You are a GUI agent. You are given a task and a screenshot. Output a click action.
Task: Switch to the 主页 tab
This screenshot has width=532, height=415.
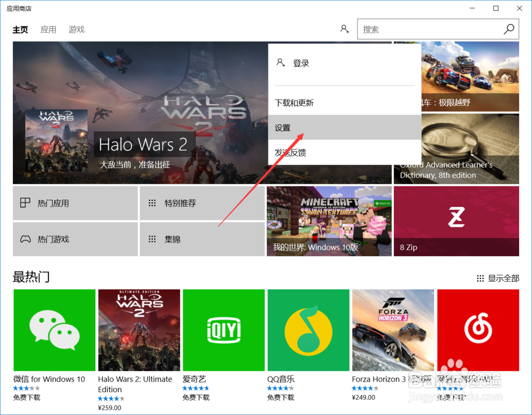[x=20, y=30]
